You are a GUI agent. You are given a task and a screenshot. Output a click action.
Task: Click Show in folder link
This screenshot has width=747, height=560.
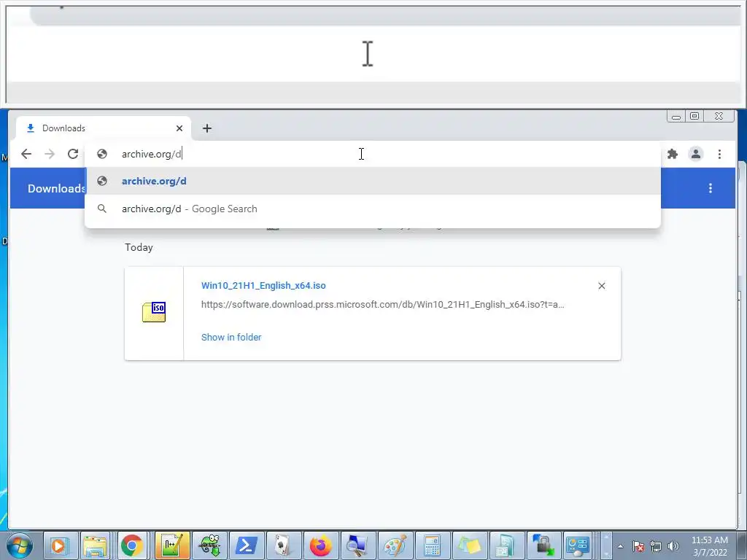coord(231,337)
